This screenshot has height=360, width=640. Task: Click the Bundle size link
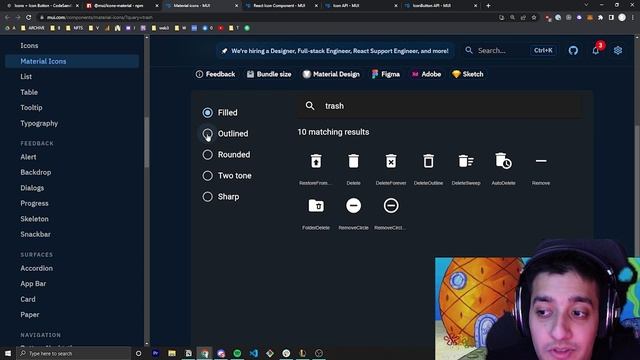(x=269, y=74)
